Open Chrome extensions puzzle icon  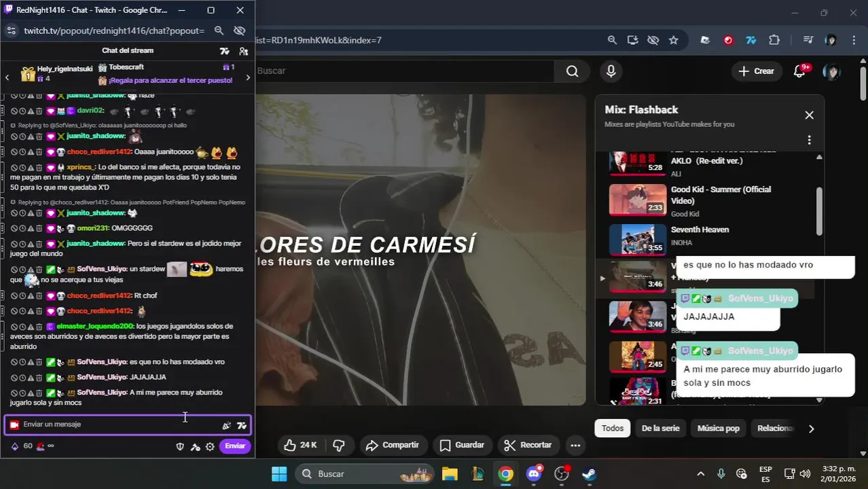coord(774,40)
